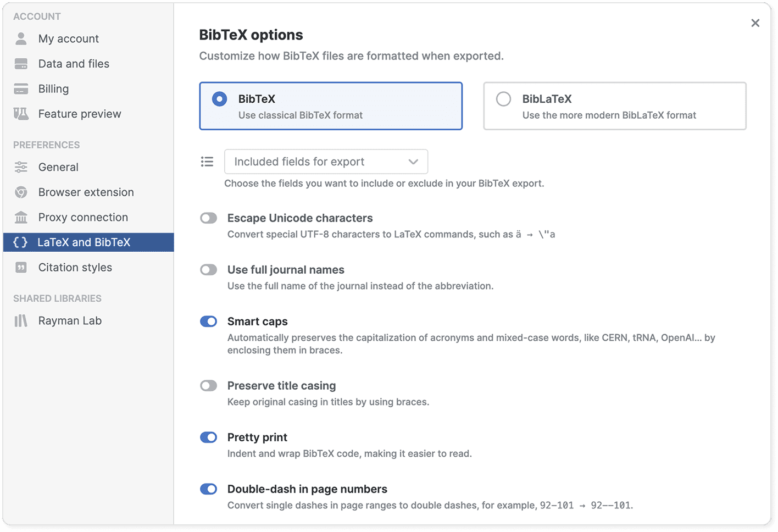The height and width of the screenshot is (532, 778).
Task: Go to Citation styles preferences
Action: pos(75,268)
